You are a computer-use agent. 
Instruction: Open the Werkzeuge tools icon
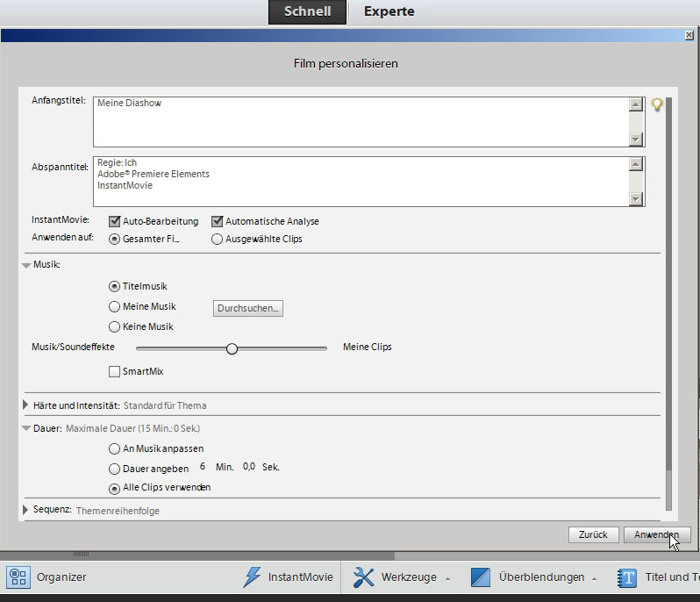coord(363,577)
